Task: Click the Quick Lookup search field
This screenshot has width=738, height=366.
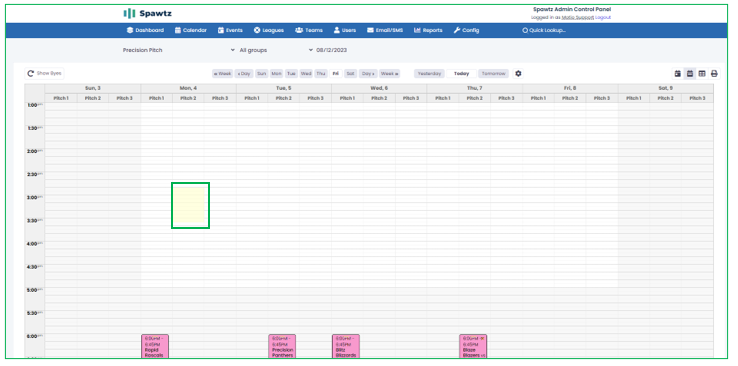Action: (x=544, y=30)
